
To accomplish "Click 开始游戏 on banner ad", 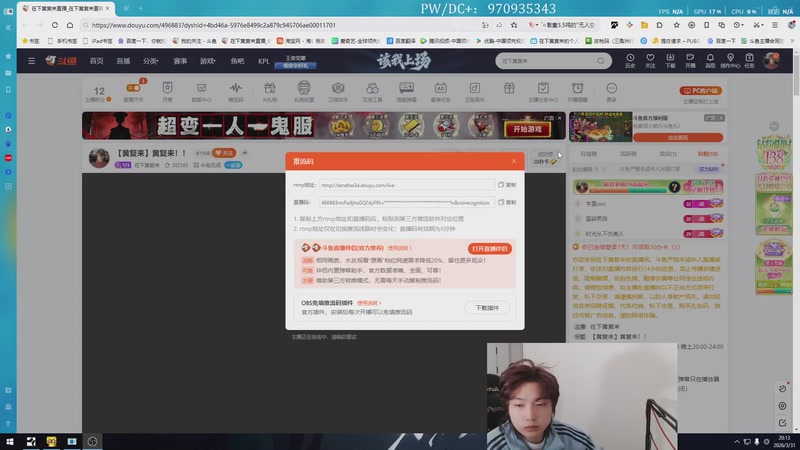I will coord(528,129).
